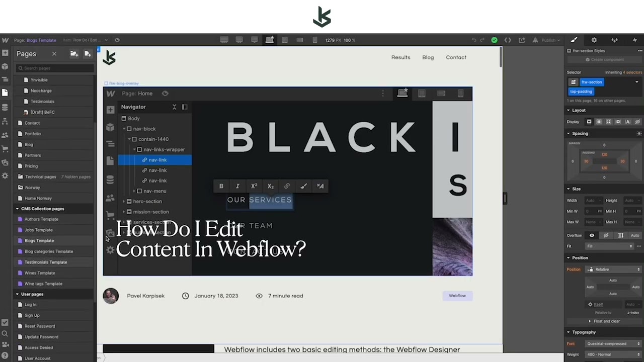Create a new folder in Pages panel
644x362 pixels.
[74, 54]
